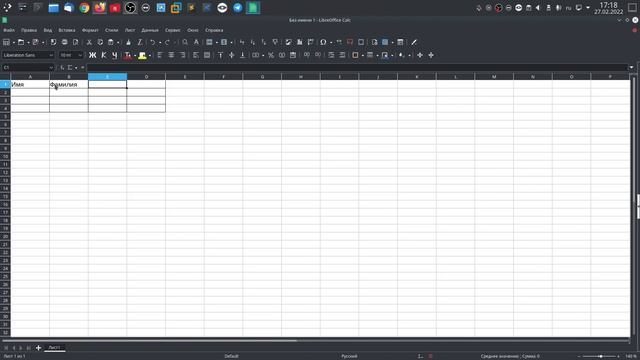Toggle Align Left
This screenshot has width=640, height=360.
pos(160,55)
